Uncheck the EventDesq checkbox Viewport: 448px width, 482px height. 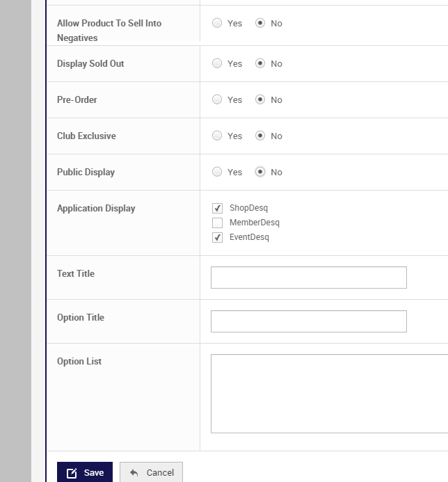[217, 237]
